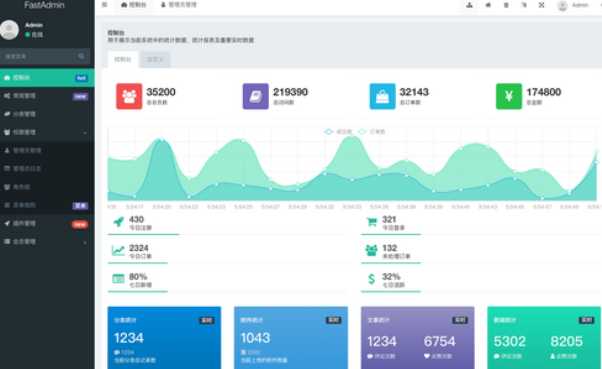Click the comment icon under 5302
This screenshot has height=369, width=602.
(x=496, y=356)
